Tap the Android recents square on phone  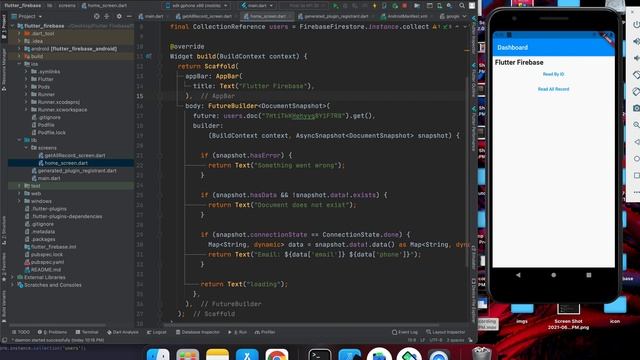click(589, 275)
